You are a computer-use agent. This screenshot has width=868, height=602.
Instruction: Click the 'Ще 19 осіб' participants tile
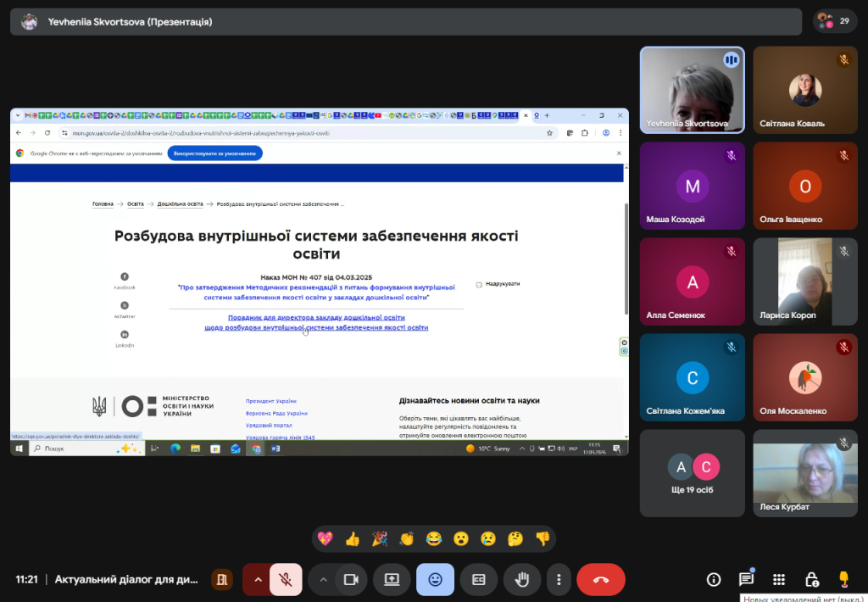click(692, 472)
